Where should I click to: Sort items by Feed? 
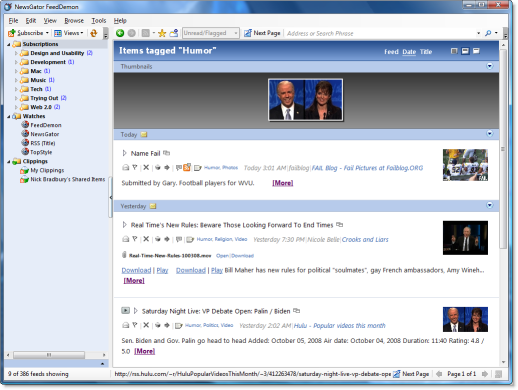tap(391, 52)
